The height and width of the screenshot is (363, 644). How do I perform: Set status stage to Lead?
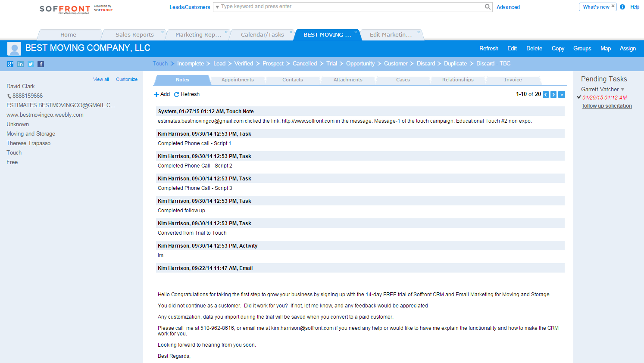219,64
